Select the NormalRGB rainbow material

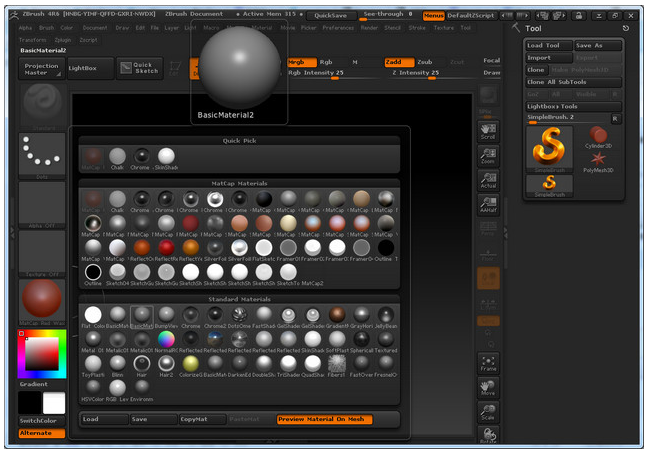point(166,339)
